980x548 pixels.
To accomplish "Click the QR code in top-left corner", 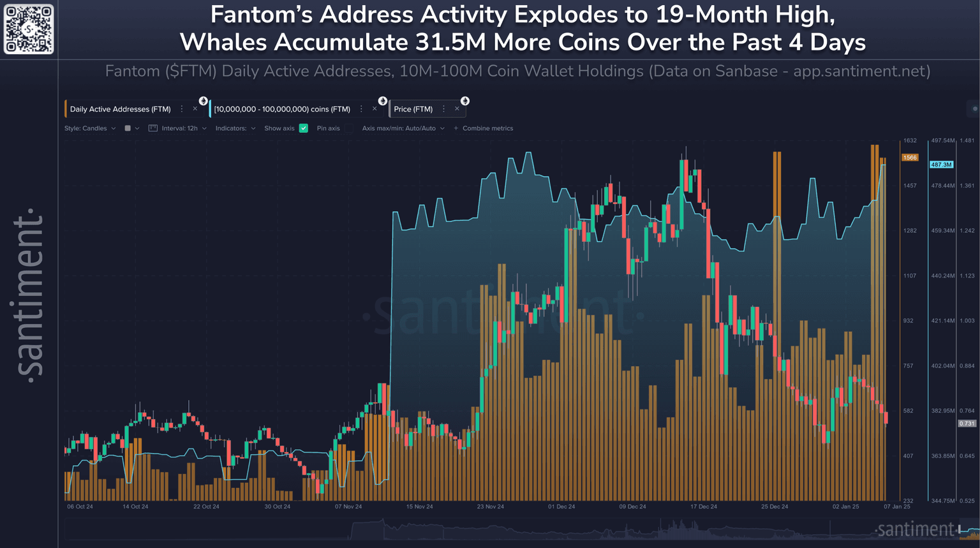I will point(29,29).
